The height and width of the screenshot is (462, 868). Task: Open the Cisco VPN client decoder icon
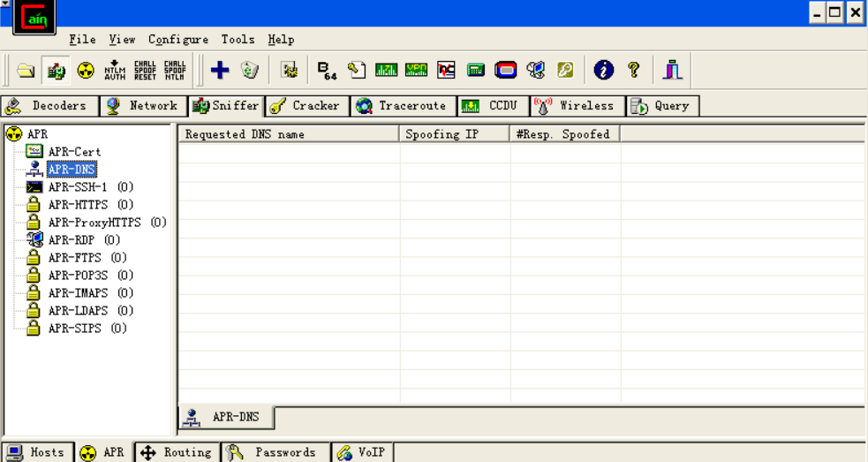[416, 70]
